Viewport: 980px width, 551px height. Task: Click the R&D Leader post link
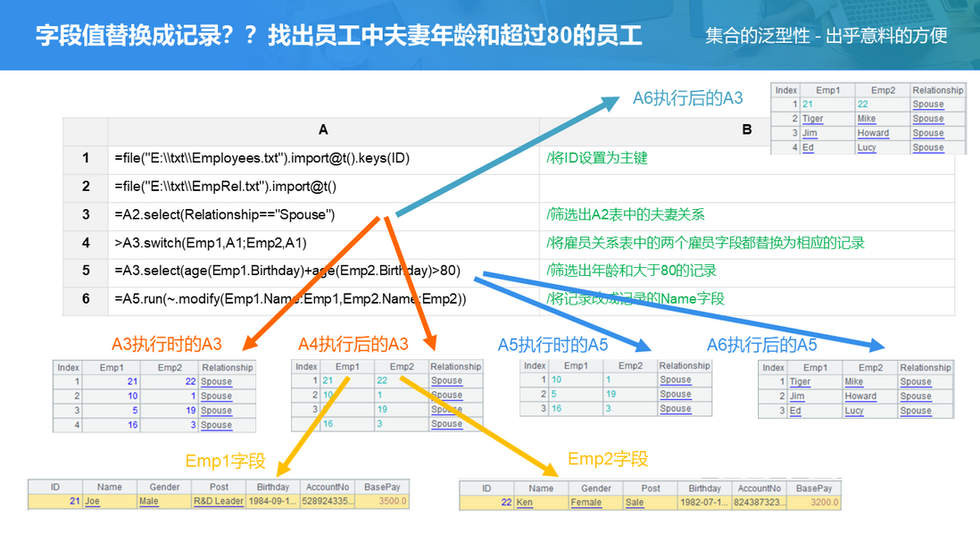(219, 501)
